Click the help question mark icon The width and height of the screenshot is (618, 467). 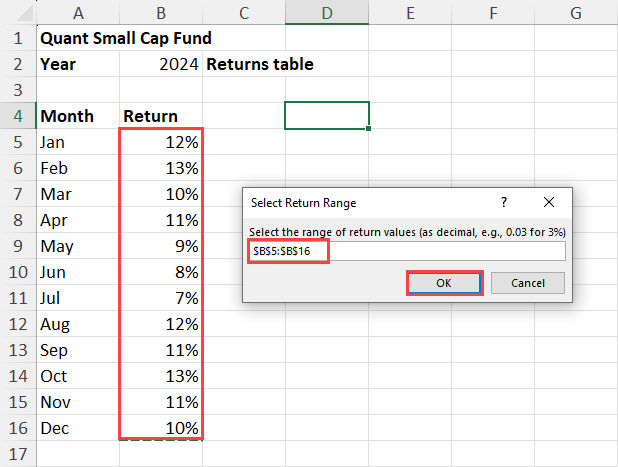[x=504, y=203]
